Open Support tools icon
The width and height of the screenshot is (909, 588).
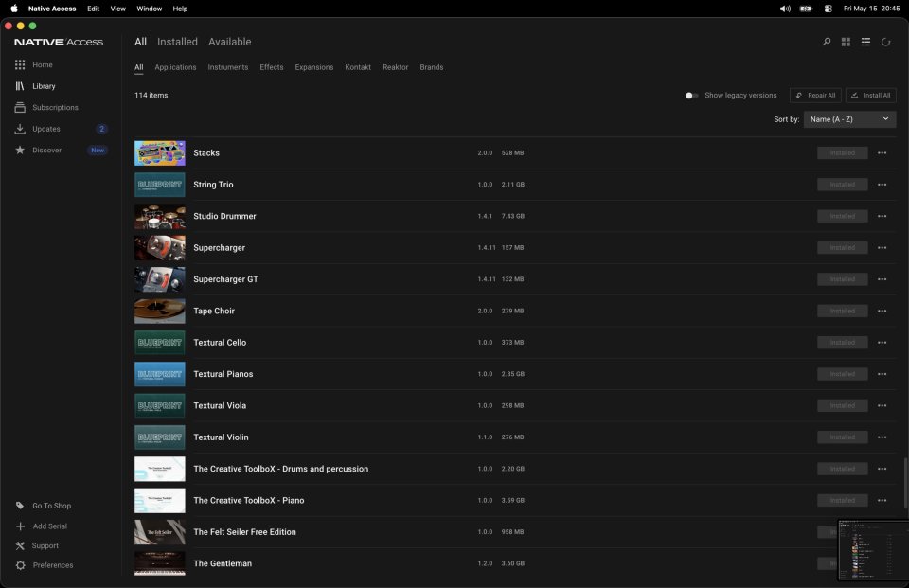(20, 545)
